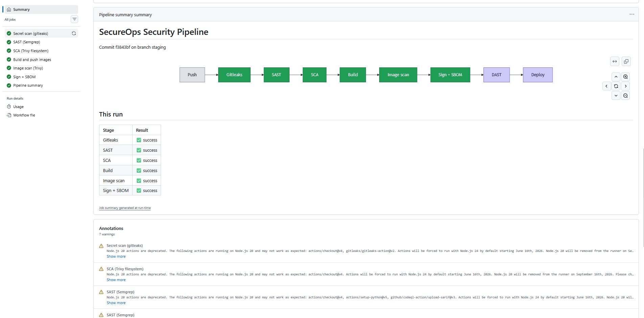The height and width of the screenshot is (318, 644).
Task: Click Image scan table row label
Action: 114,181
